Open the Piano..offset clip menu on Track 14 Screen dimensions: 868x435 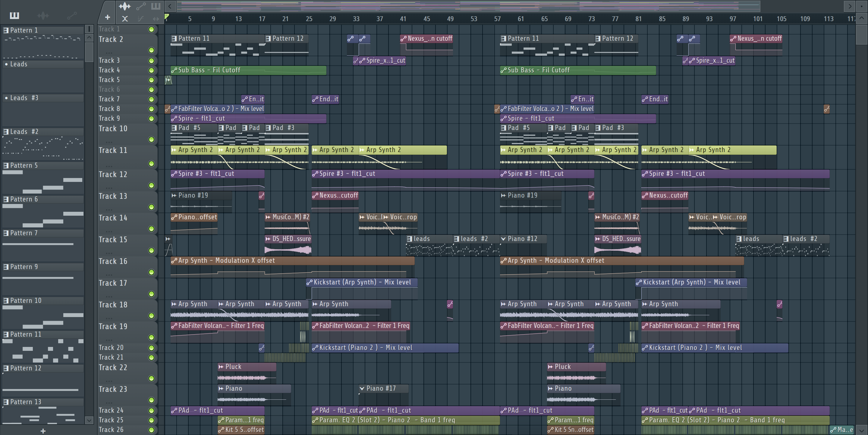[174, 217]
